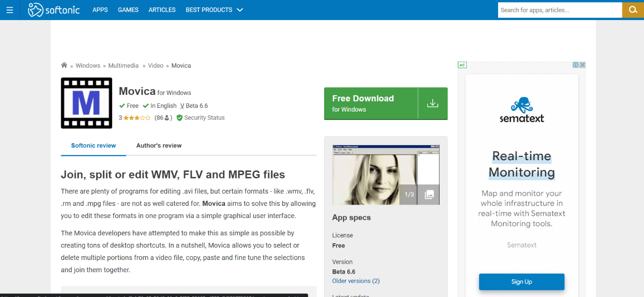Open the Movica screenshot thumbnail
This screenshot has height=297, width=644.
(386, 175)
